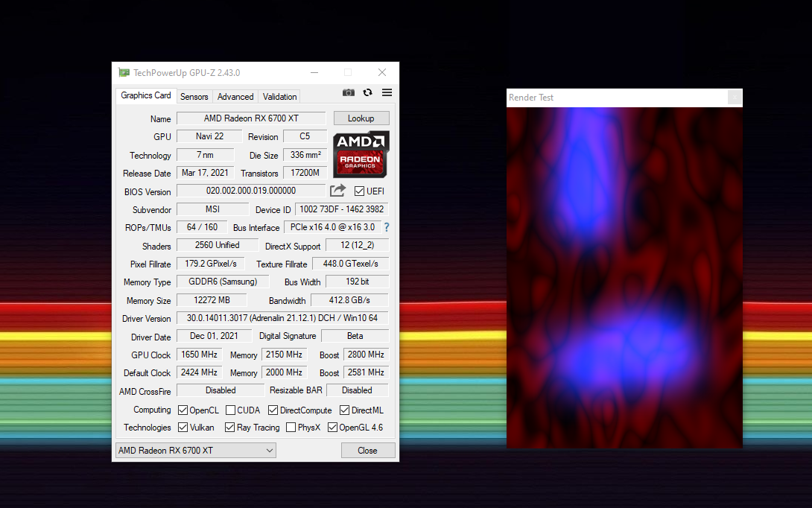The height and width of the screenshot is (508, 812).
Task: Toggle the UEFI checkbox
Action: coord(359,191)
